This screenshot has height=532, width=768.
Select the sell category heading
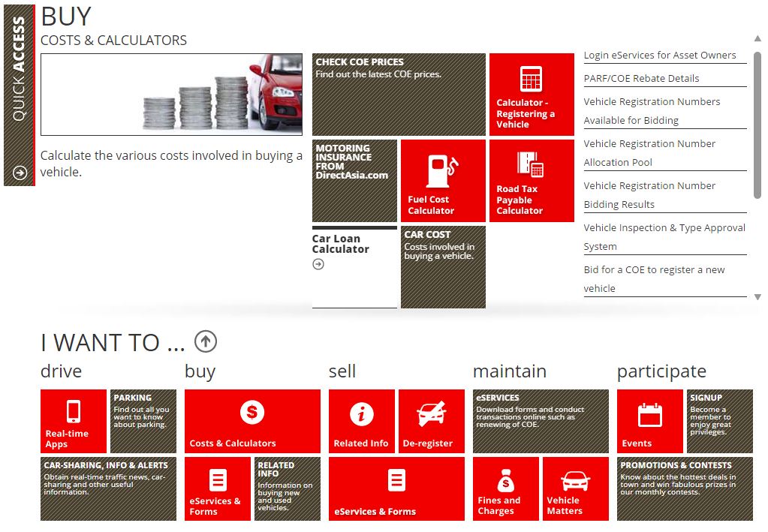[x=342, y=371]
